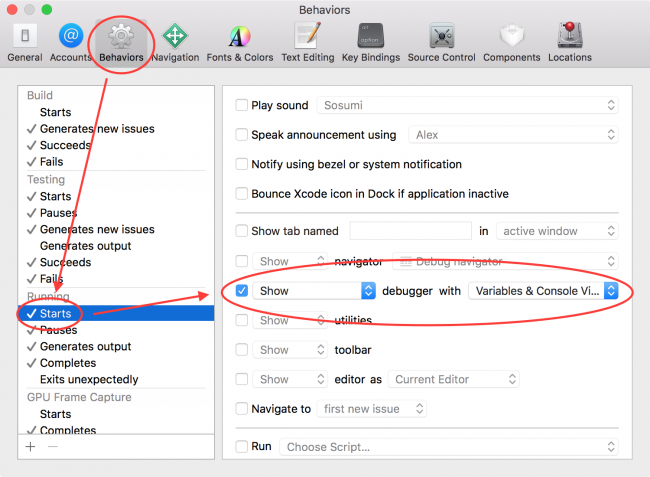Select the Navigation preferences icon
The height and width of the screenshot is (477, 650).
pyautogui.click(x=175, y=41)
